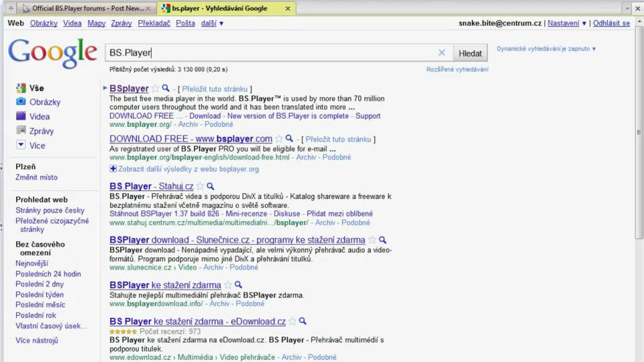
Task: Star the eDownload.cz result
Action: [292, 321]
